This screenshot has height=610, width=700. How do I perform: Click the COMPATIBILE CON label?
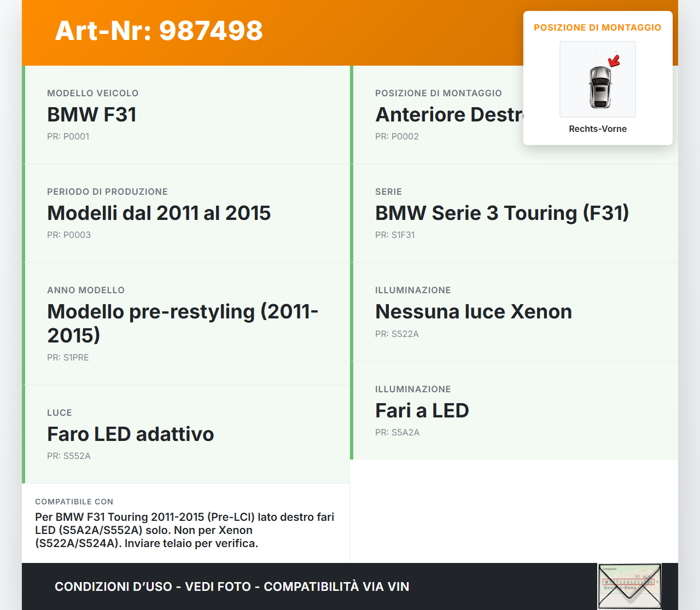click(74, 502)
